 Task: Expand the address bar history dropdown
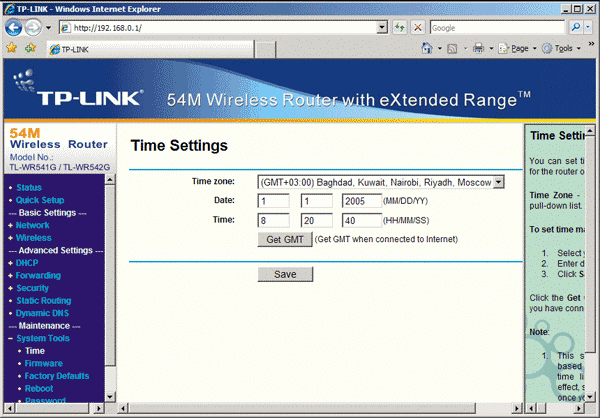382,28
